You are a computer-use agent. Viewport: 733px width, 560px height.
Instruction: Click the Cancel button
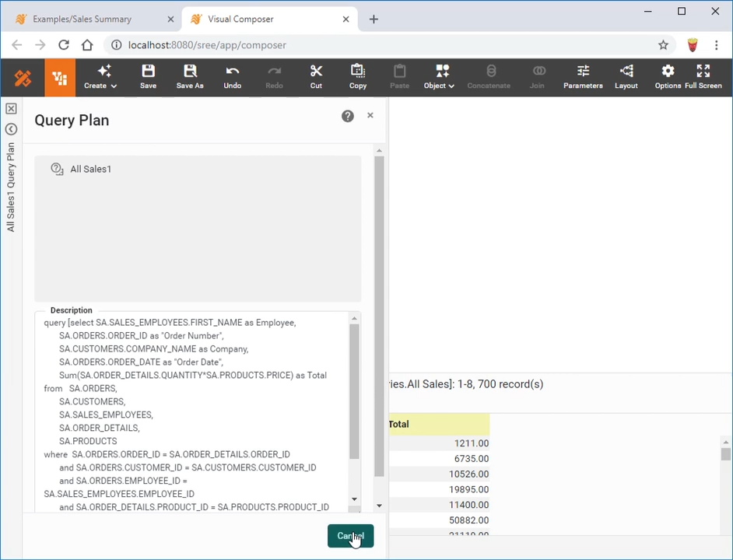tap(351, 536)
